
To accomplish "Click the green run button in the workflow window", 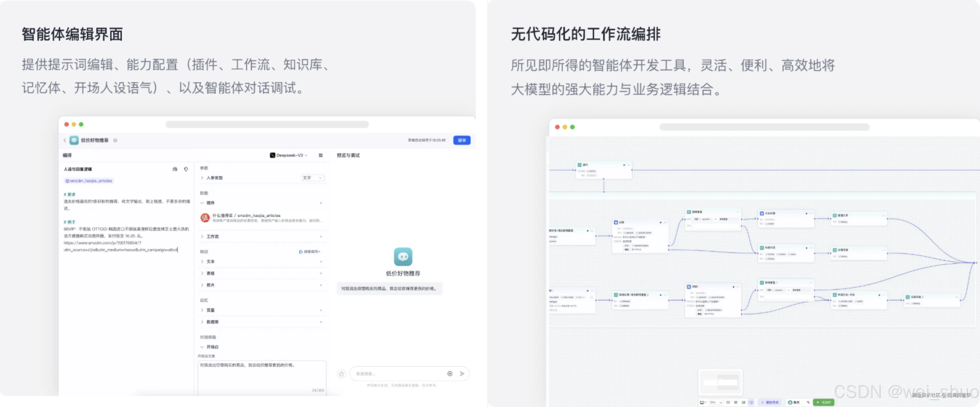I will [x=824, y=402].
